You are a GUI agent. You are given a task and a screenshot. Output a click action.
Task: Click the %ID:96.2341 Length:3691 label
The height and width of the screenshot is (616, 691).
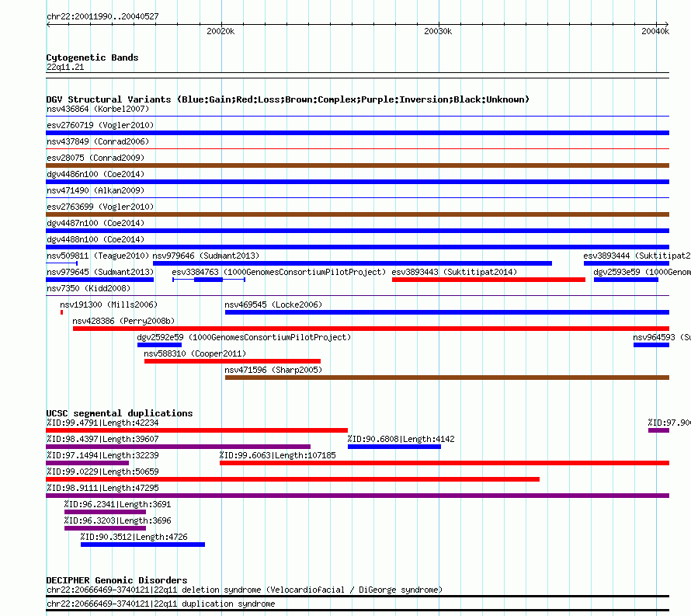coord(118,504)
